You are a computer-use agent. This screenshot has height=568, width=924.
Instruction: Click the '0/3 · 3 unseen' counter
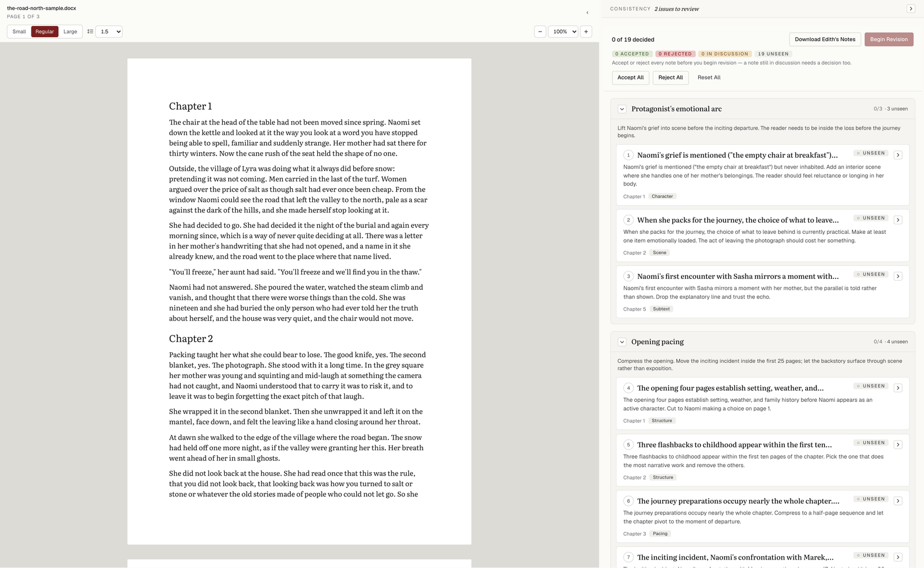pyautogui.click(x=891, y=109)
